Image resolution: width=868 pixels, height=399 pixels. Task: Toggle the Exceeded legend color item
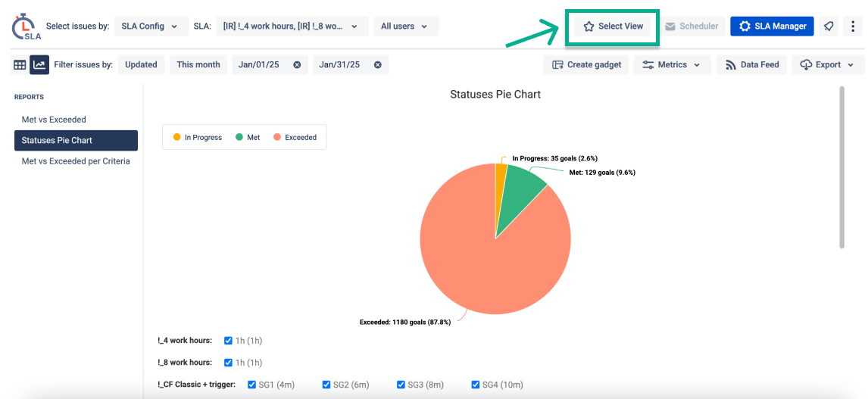pos(295,138)
